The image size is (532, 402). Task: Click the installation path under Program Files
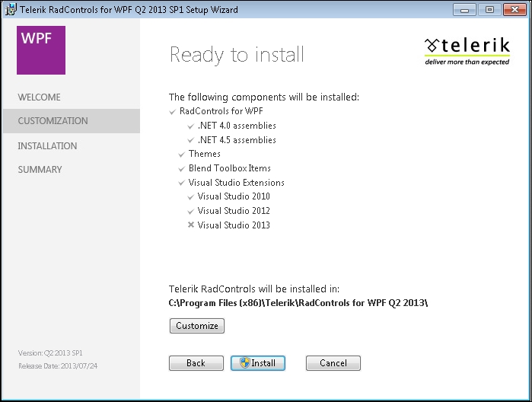(298, 303)
